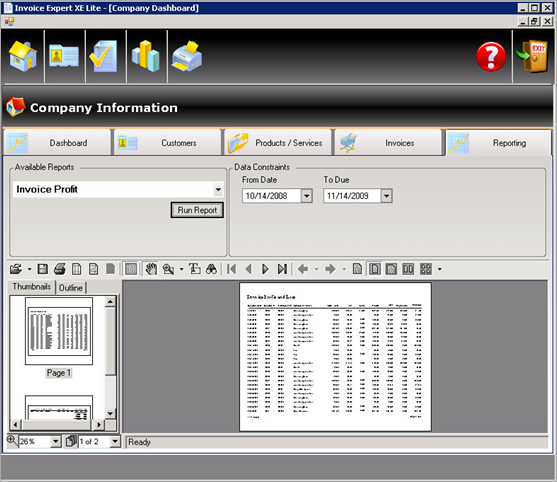Open the 1 of 2 page dropdown
This screenshot has height=482, width=557.
click(x=115, y=442)
